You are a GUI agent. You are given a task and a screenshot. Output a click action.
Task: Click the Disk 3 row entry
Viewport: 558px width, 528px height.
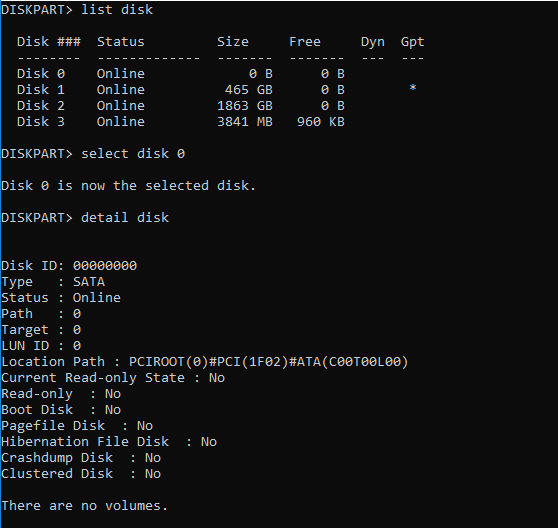point(181,122)
